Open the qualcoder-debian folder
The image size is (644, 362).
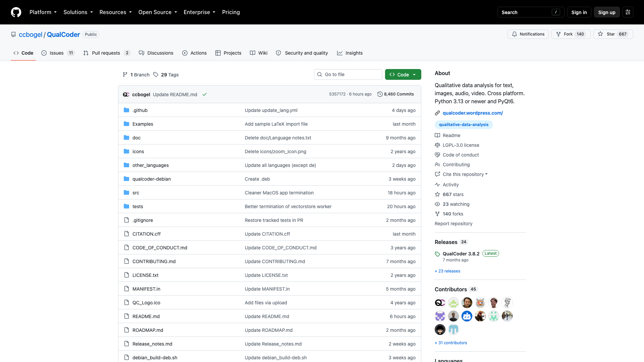coord(152,179)
